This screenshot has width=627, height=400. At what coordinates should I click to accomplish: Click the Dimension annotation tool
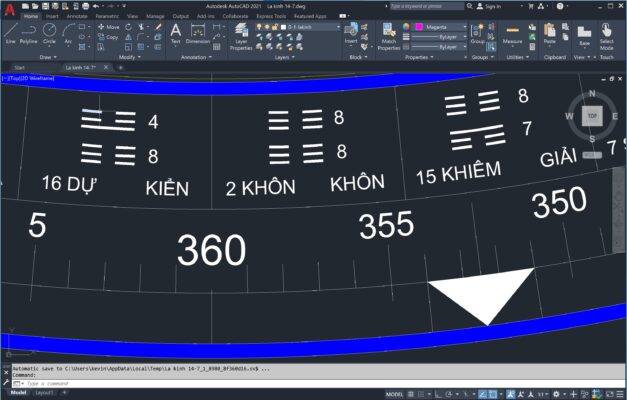click(198, 33)
